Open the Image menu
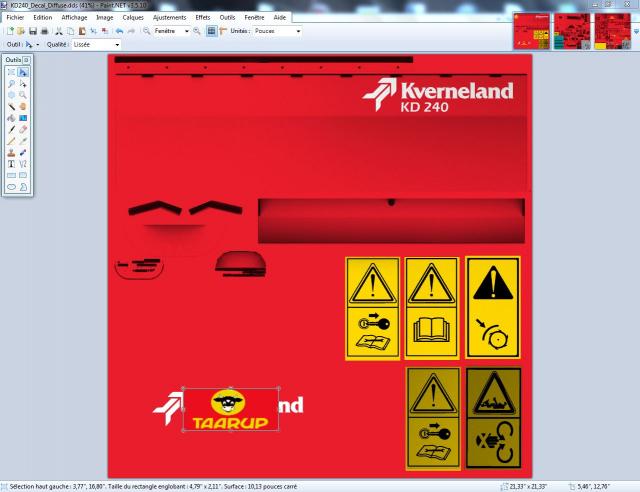This screenshot has width=640, height=492. coord(104,18)
